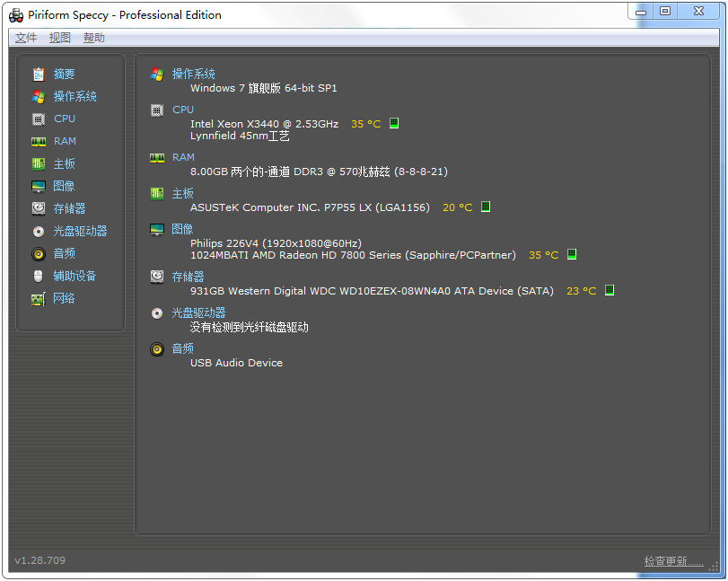Click the RAM module icon in sidebar

click(x=39, y=142)
